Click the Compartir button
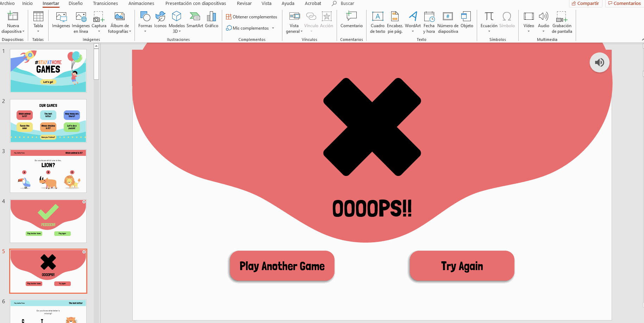Image resolution: width=644 pixels, height=323 pixels. click(x=585, y=4)
